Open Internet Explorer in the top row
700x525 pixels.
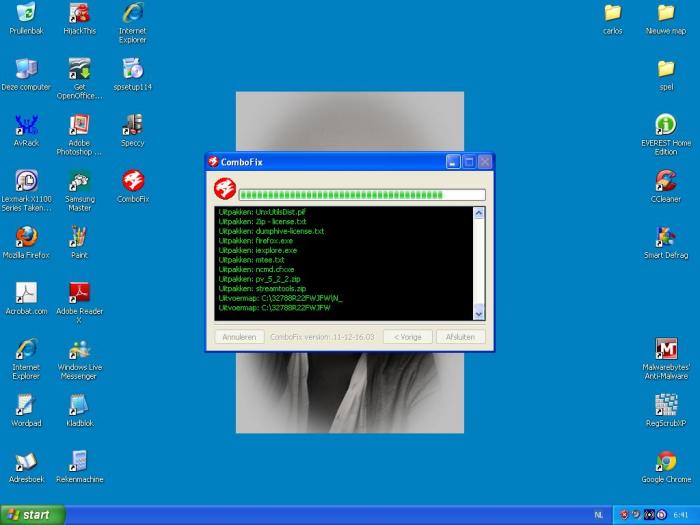point(133,22)
